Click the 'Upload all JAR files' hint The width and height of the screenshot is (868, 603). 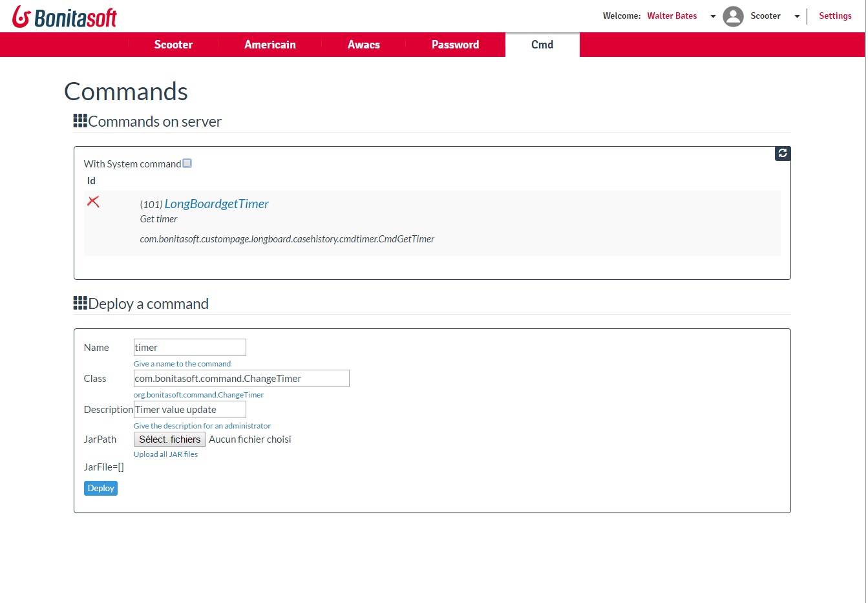coord(165,454)
